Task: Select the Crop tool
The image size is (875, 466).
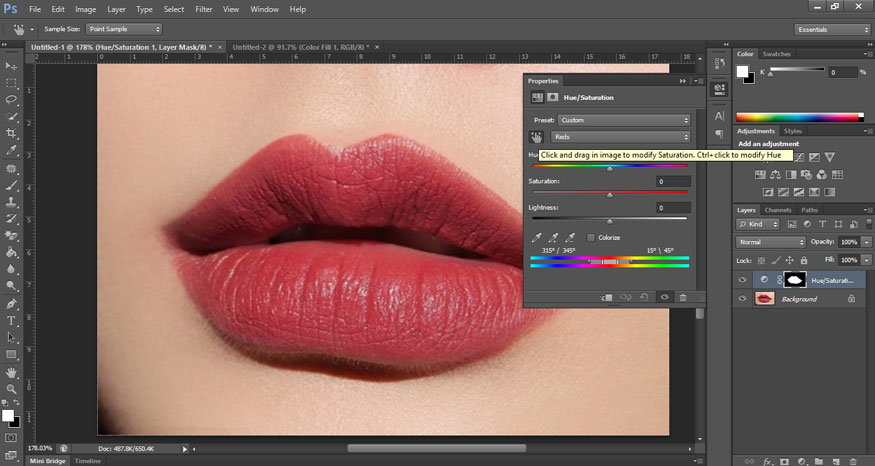Action: coord(11,133)
